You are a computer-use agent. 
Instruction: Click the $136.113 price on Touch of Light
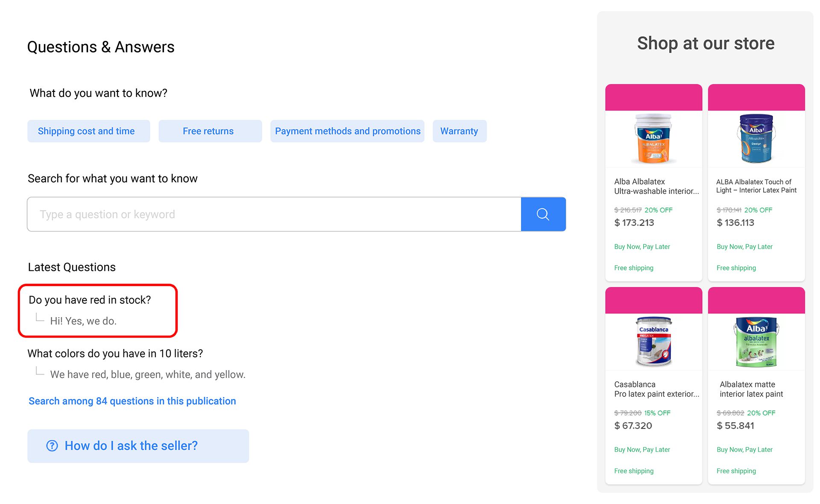point(735,223)
